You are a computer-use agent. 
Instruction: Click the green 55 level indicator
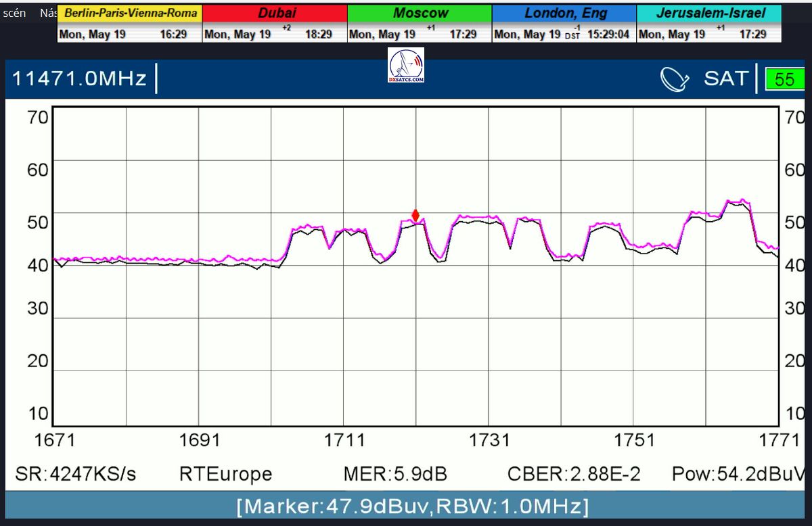coord(785,79)
